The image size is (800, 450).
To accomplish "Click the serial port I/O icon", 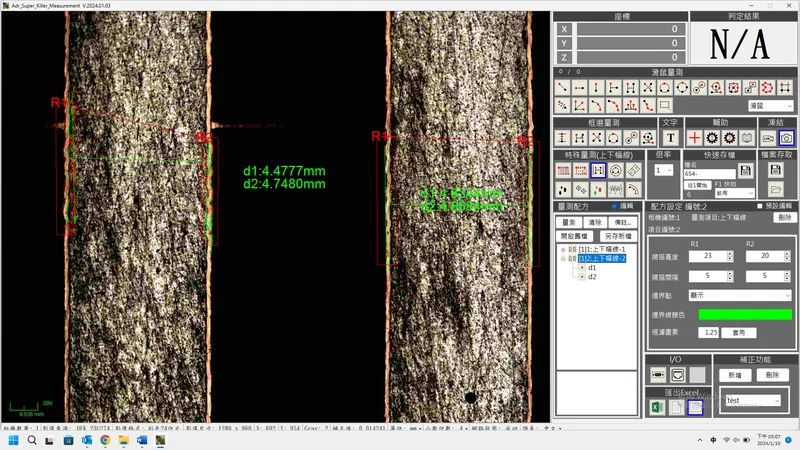I will click(657, 374).
